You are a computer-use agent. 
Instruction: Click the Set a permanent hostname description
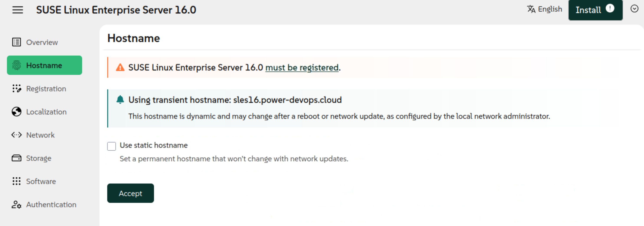click(234, 159)
